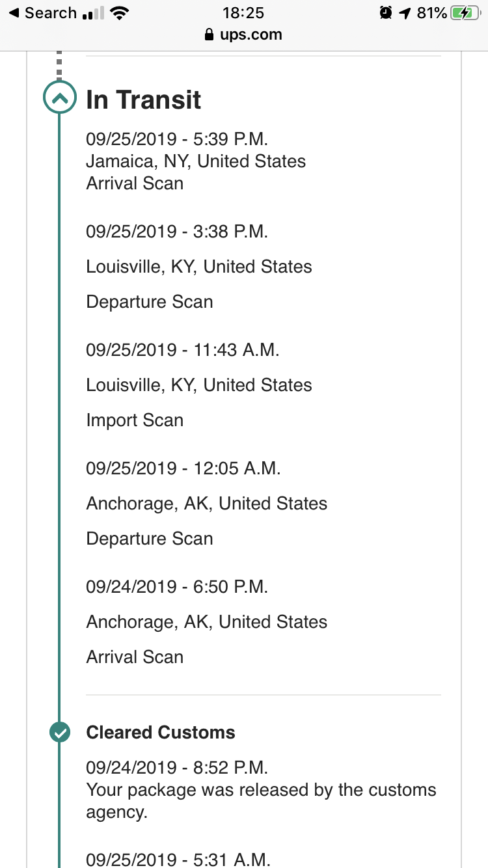Select the Anchorage Departure Scan entry
Image resolution: width=488 pixels, height=868 pixels.
click(x=206, y=504)
